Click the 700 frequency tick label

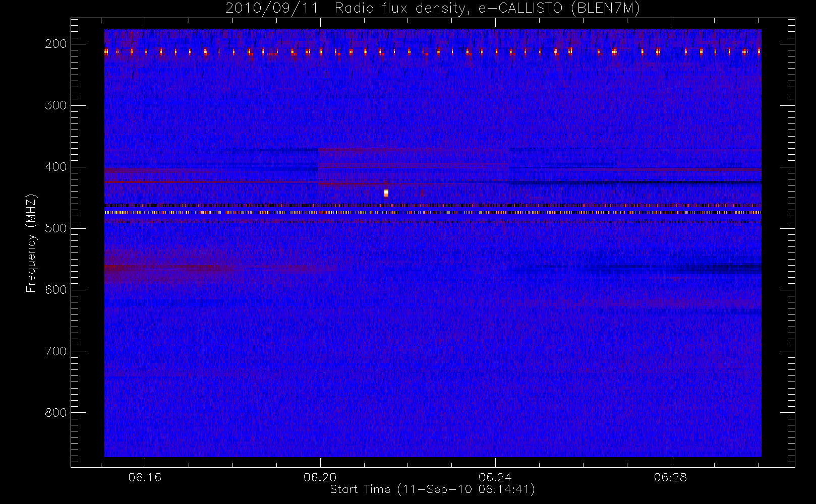point(56,351)
